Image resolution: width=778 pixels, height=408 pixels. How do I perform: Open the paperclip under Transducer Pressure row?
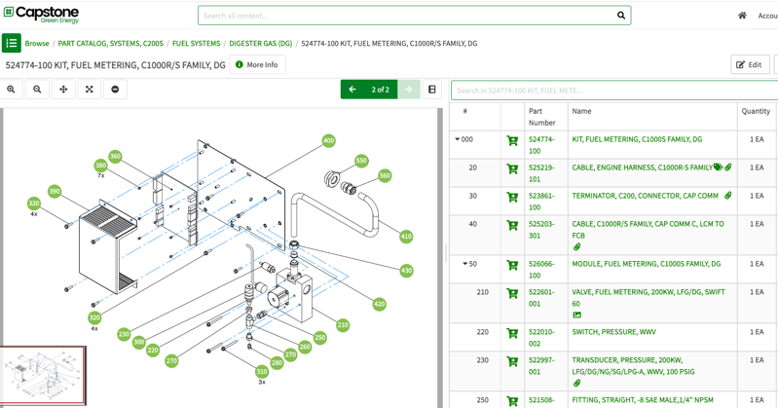577,383
